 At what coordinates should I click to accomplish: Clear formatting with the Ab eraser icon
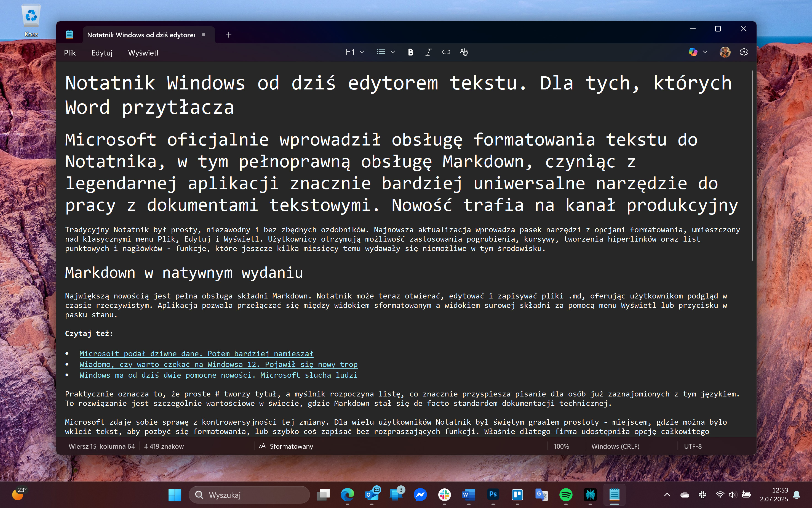tap(464, 52)
